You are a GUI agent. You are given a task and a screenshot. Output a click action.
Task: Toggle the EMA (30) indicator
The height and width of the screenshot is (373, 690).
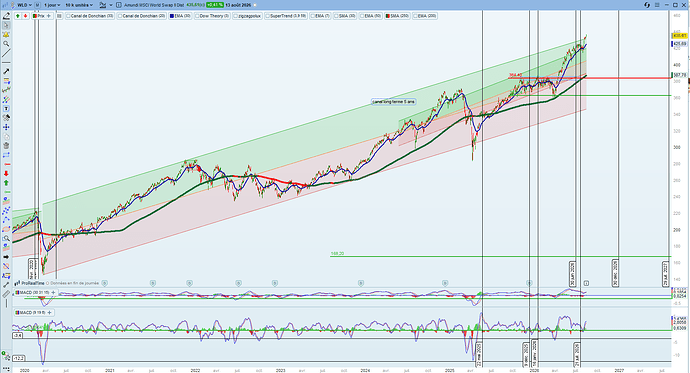[x=180, y=16]
